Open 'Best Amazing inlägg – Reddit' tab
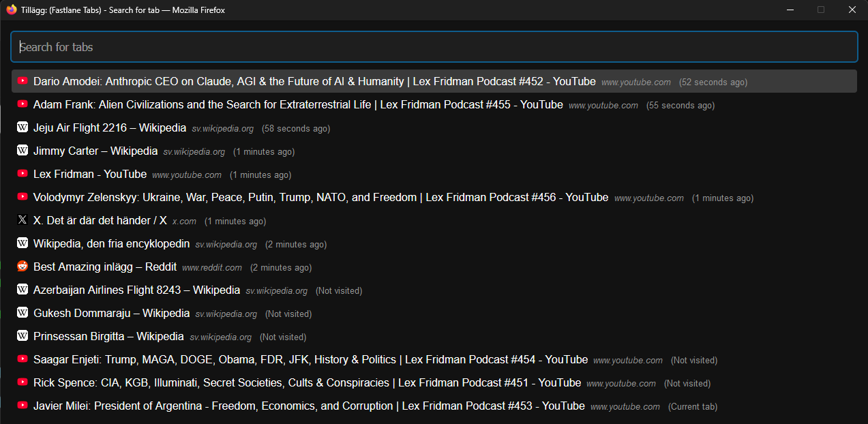The height and width of the screenshot is (424, 868). pos(434,267)
